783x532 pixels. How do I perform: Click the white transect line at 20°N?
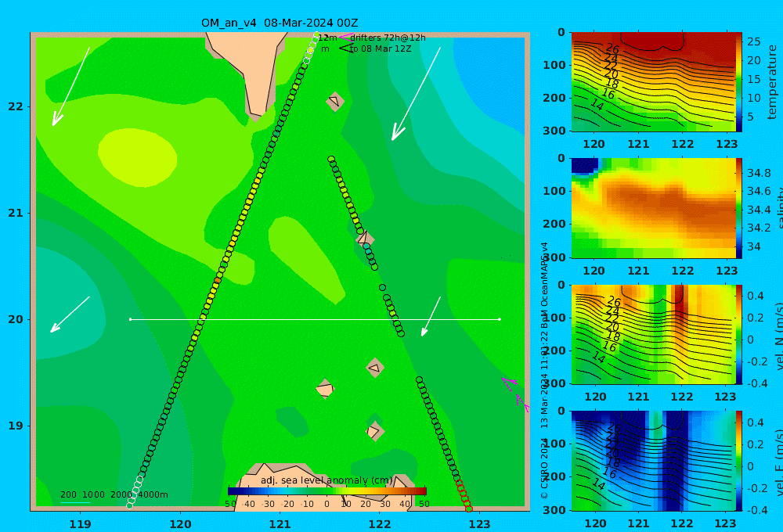click(315, 319)
